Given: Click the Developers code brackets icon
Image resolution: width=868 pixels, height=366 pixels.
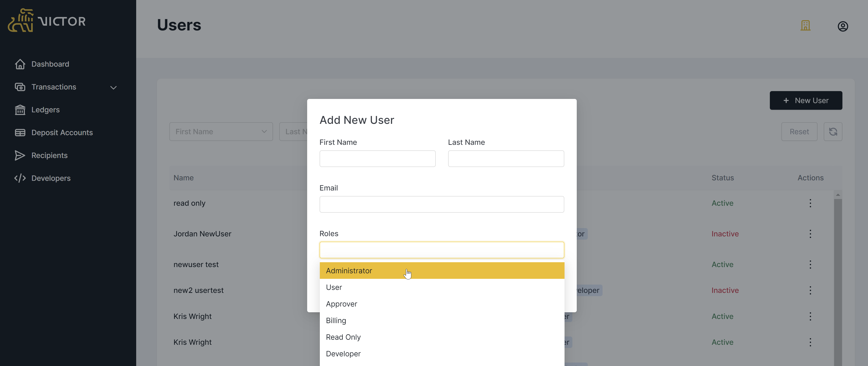Looking at the screenshot, I should tap(20, 178).
